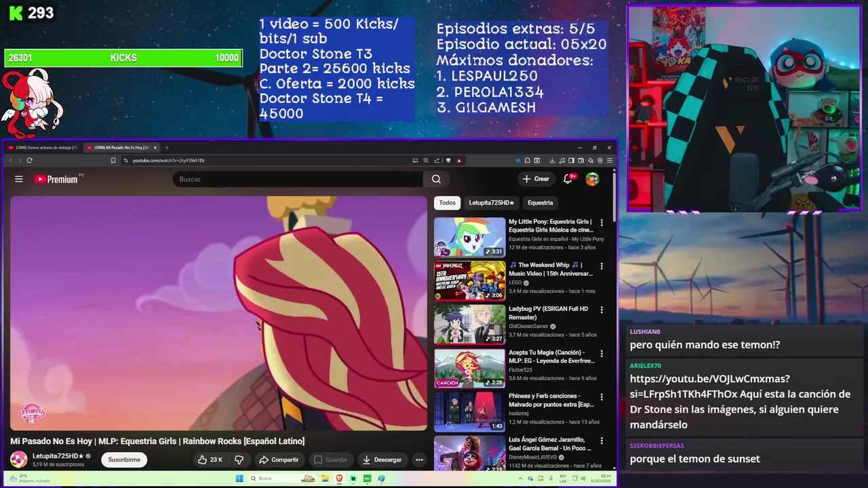Click the Compartir share button

point(279,460)
